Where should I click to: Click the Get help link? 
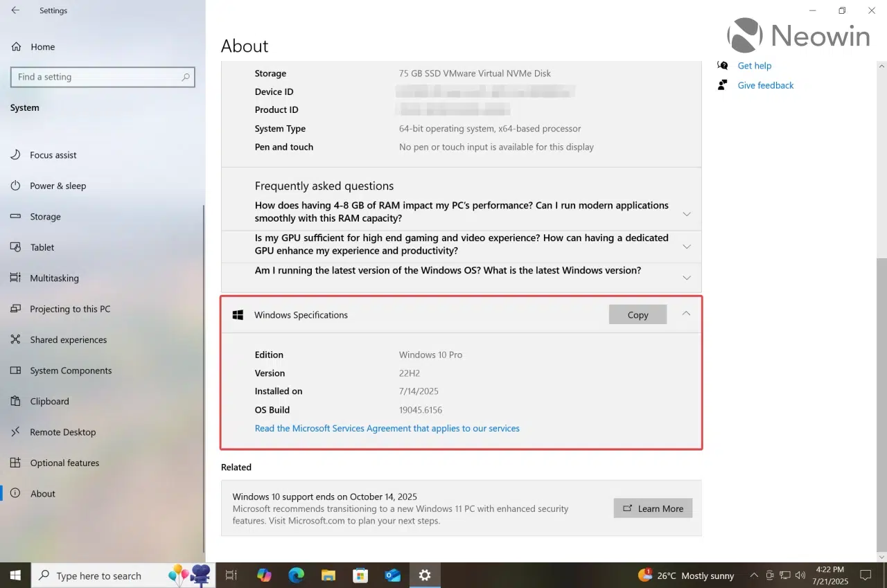[x=755, y=66]
